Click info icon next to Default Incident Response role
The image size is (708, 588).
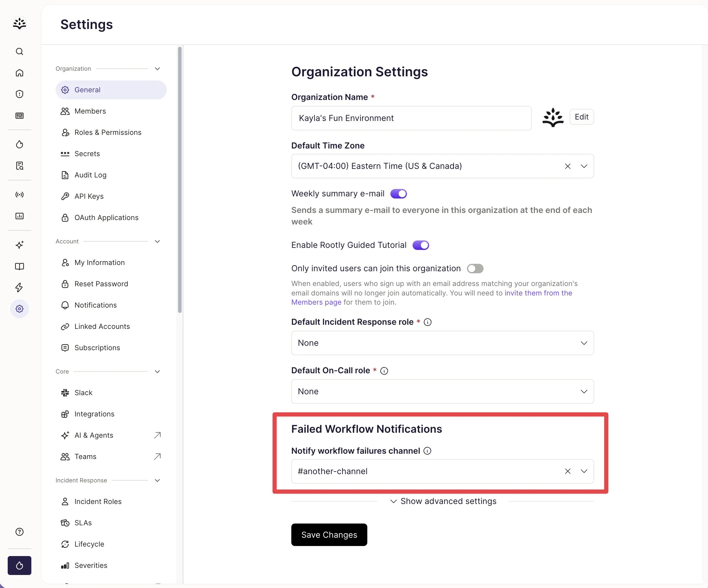(428, 322)
